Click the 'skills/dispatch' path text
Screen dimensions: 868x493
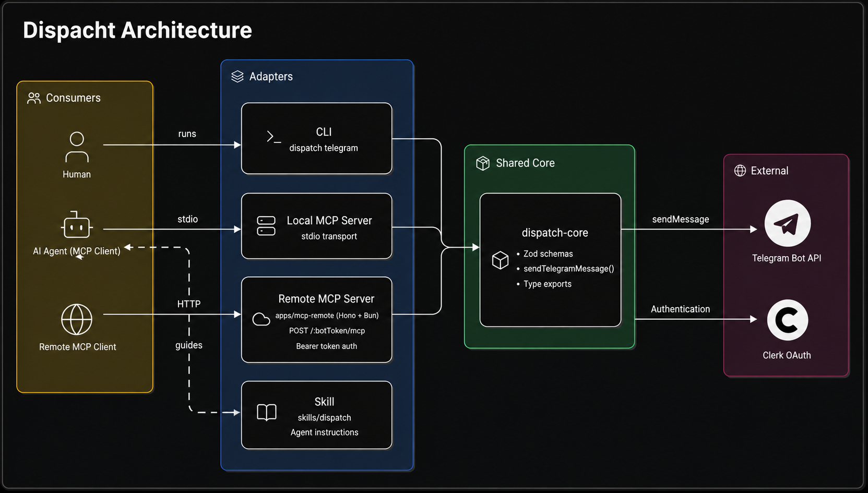(324, 418)
